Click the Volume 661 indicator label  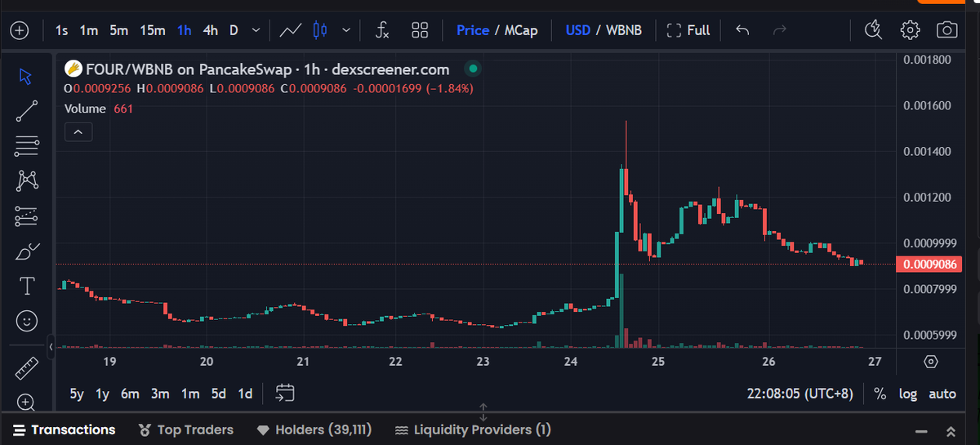point(99,109)
